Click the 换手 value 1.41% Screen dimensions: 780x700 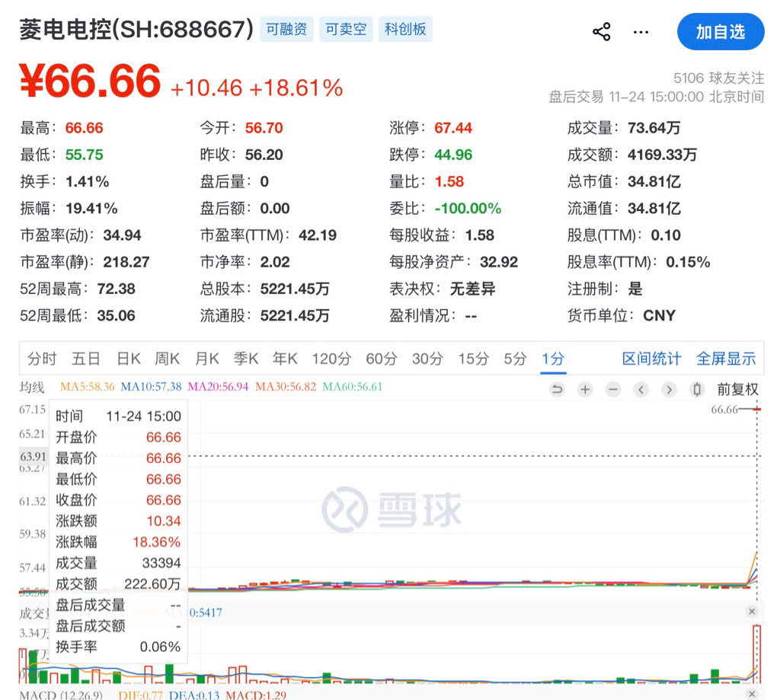[x=87, y=181]
